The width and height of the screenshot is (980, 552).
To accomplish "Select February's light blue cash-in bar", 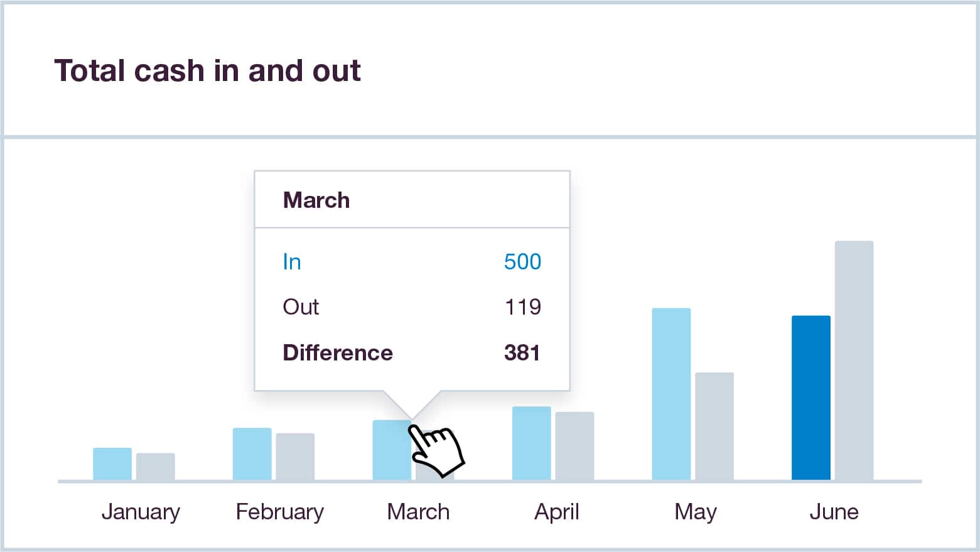I will (252, 454).
